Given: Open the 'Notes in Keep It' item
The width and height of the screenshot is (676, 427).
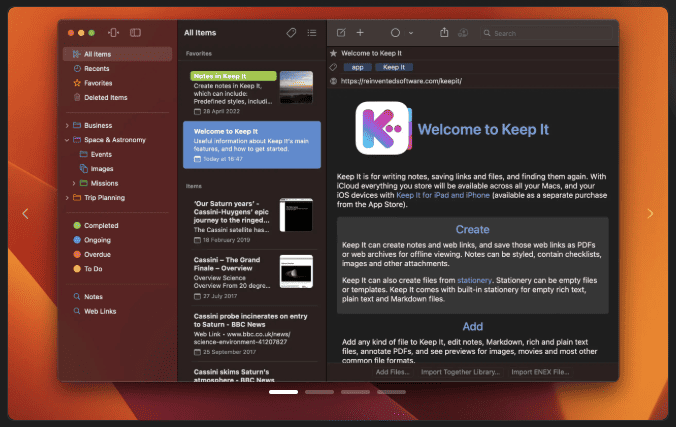Looking at the screenshot, I should 252,92.
